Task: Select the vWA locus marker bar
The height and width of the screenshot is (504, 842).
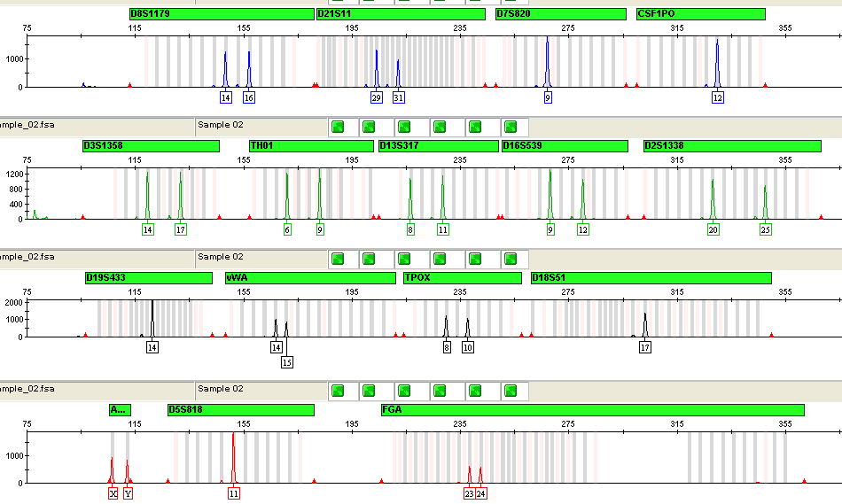Action: click(310, 278)
